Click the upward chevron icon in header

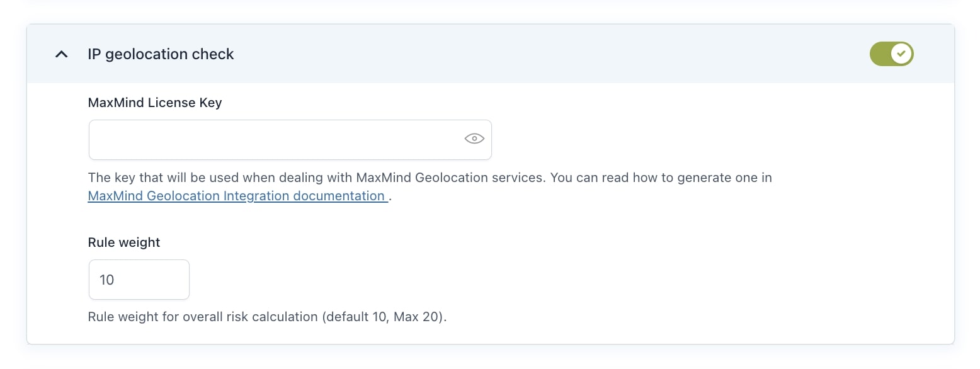[61, 55]
